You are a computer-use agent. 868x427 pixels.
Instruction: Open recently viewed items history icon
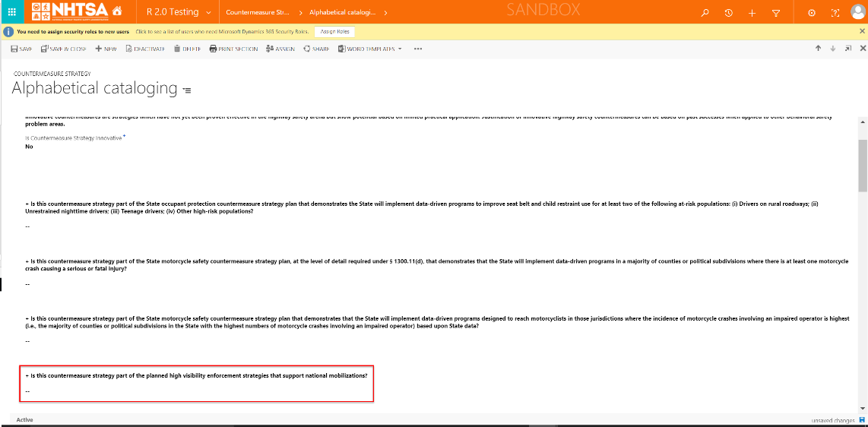(x=728, y=13)
